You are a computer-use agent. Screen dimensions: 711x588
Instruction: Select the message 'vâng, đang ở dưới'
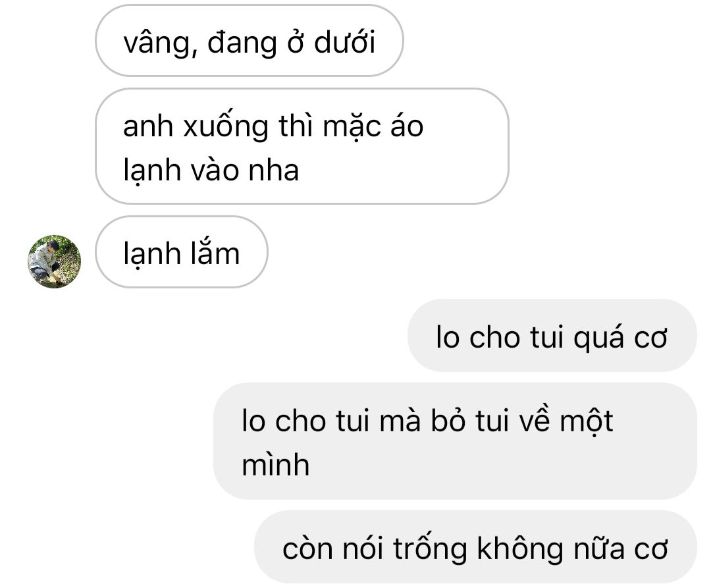[250, 41]
